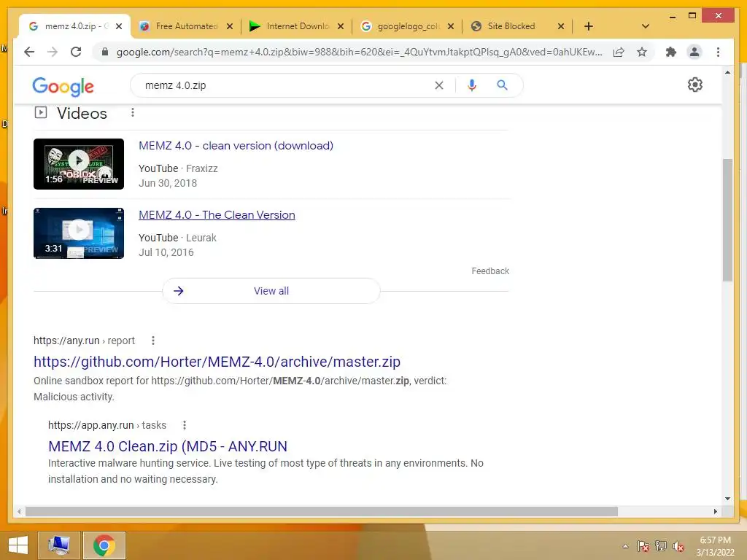
Task: Click the Google logo
Action: (x=63, y=86)
